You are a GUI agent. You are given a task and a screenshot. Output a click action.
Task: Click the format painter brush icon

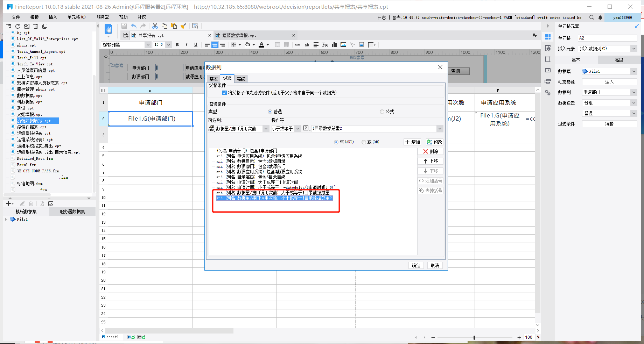(x=183, y=26)
